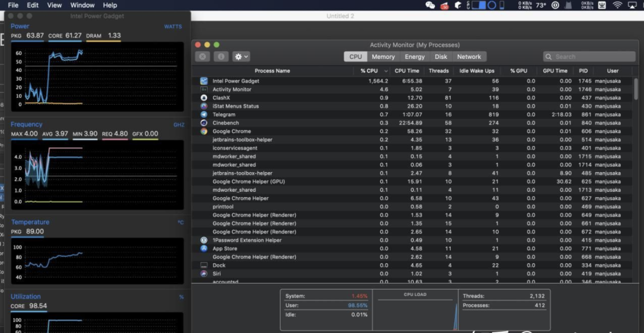644x333 pixels.
Task: Click the GHZ unit label in Power Gadget
Action: point(179,125)
